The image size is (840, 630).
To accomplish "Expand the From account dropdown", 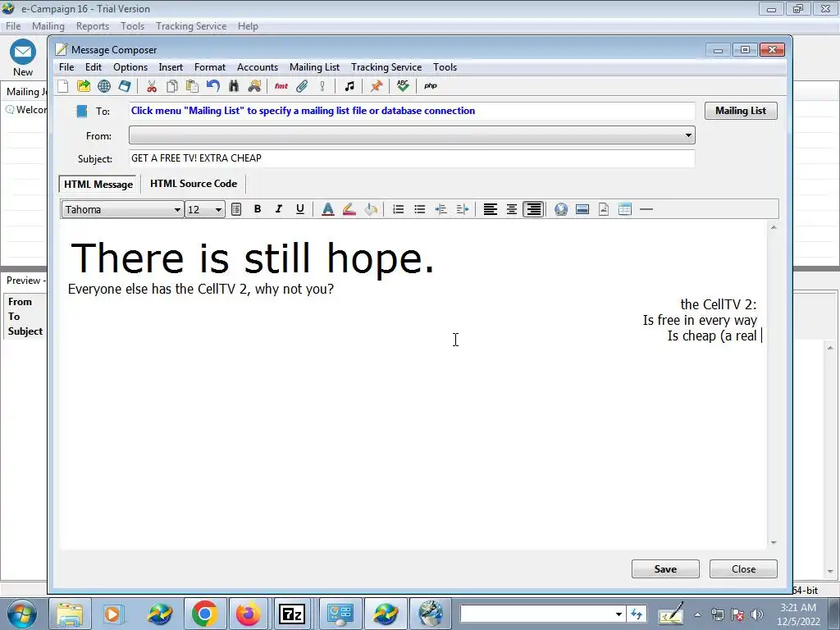I will point(688,135).
